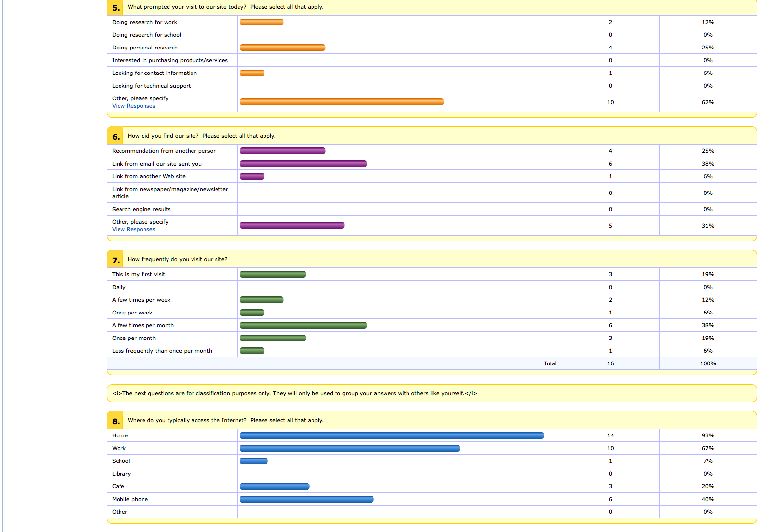Click the question 5 number badge
Viewport: 768px width, 532px height.
click(x=116, y=8)
